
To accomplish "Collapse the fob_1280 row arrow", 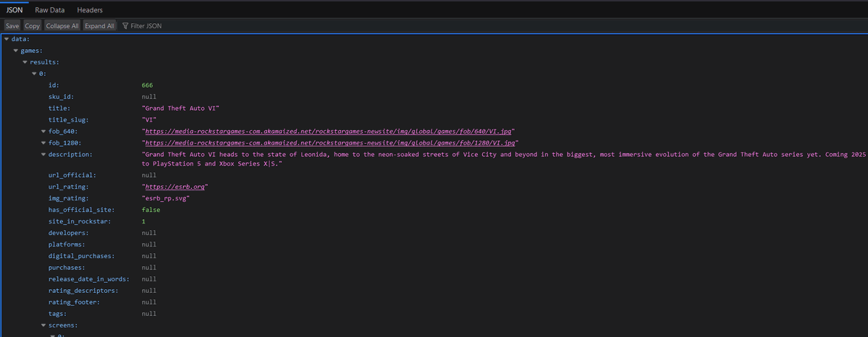I will (44, 143).
